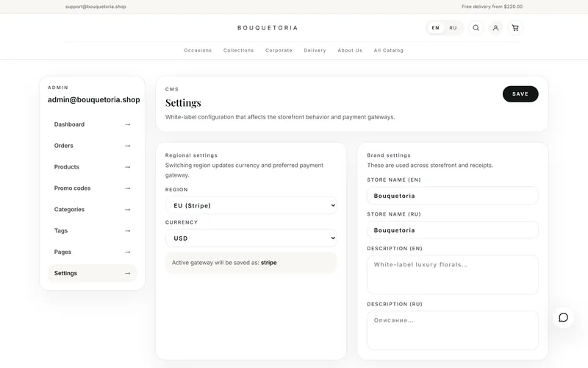The height and width of the screenshot is (368, 588).
Task: Open Categories section
Action: [93, 210]
